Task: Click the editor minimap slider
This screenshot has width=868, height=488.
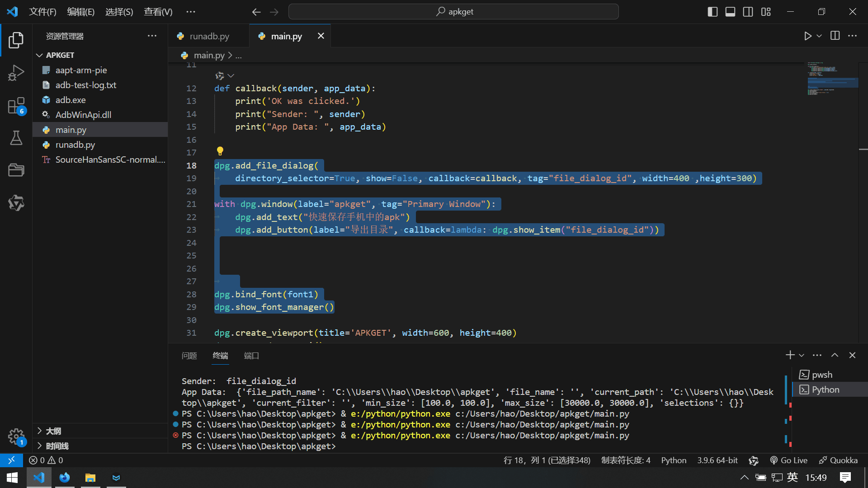Action: (x=833, y=82)
